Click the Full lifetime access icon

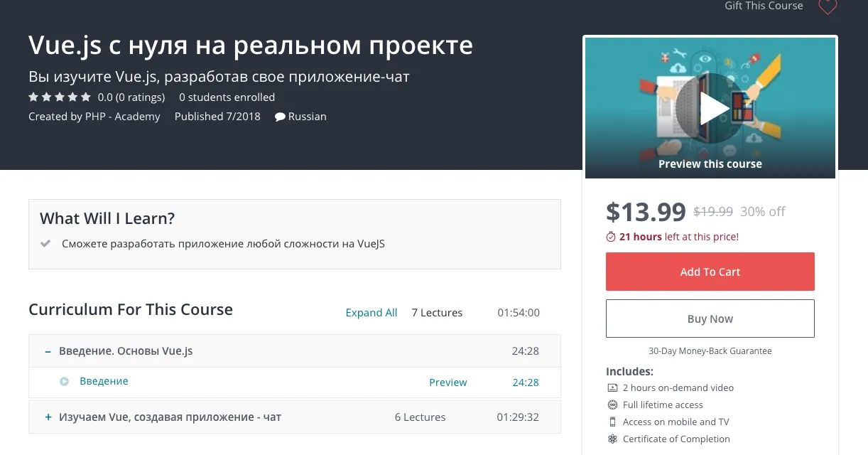pos(612,405)
